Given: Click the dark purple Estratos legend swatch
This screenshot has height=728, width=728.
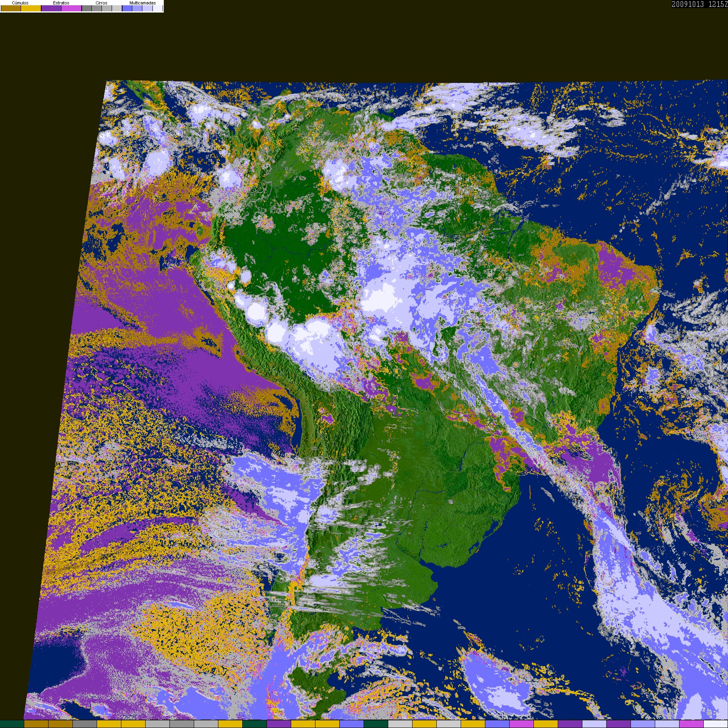Looking at the screenshot, I should [x=51, y=8].
